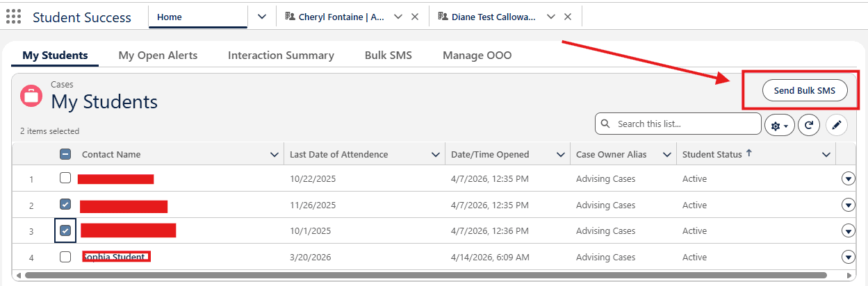
Task: Uncheck the checkbox in row 2
Action: point(65,204)
